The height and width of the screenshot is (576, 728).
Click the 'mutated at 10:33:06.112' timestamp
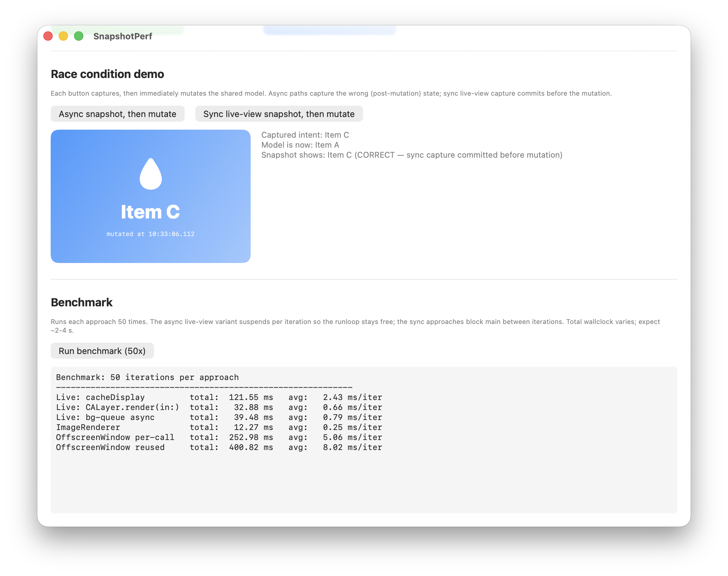[150, 234]
